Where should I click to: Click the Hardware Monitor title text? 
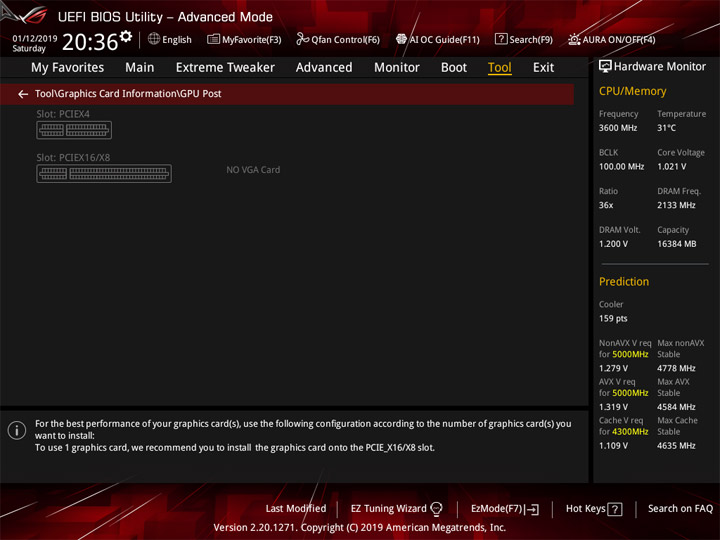click(x=660, y=67)
